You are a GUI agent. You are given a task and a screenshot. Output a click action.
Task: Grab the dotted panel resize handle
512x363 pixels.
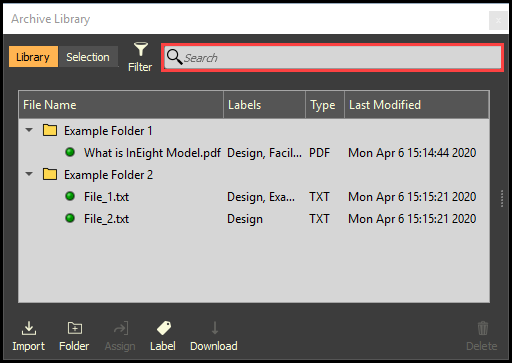pos(502,199)
